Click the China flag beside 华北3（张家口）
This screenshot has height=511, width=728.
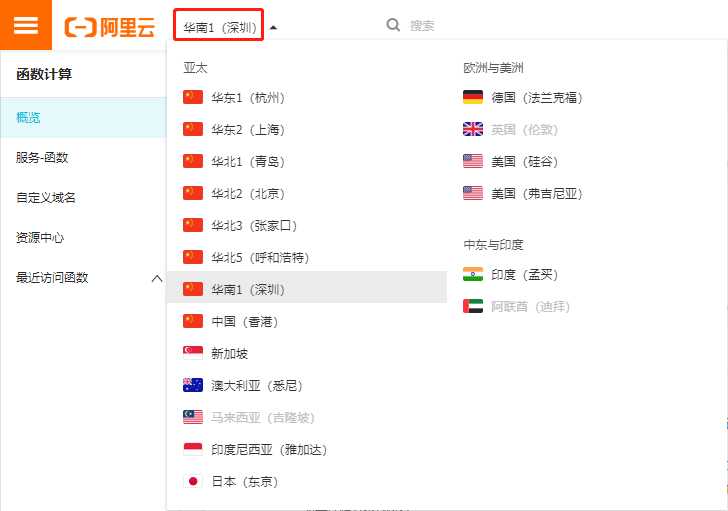(193, 226)
